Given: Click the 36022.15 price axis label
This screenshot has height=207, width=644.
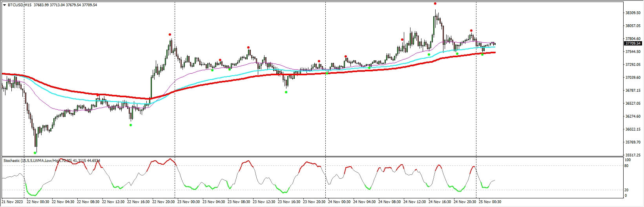Looking at the screenshot, I should point(633,129).
